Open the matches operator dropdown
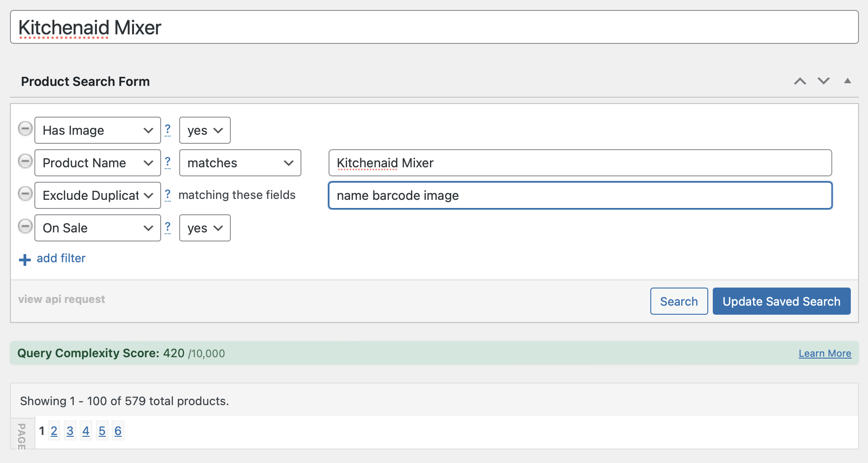Screen dimensions: 868x463 pos(240,163)
